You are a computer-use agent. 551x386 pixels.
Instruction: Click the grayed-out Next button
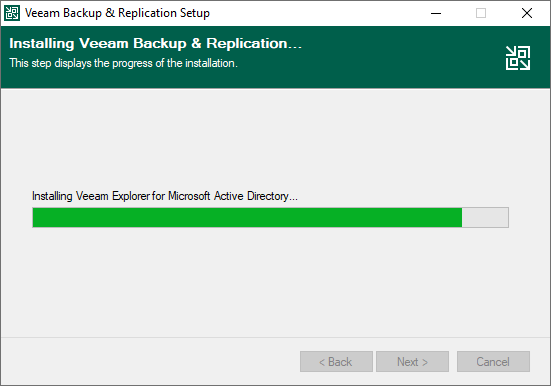tap(412, 361)
